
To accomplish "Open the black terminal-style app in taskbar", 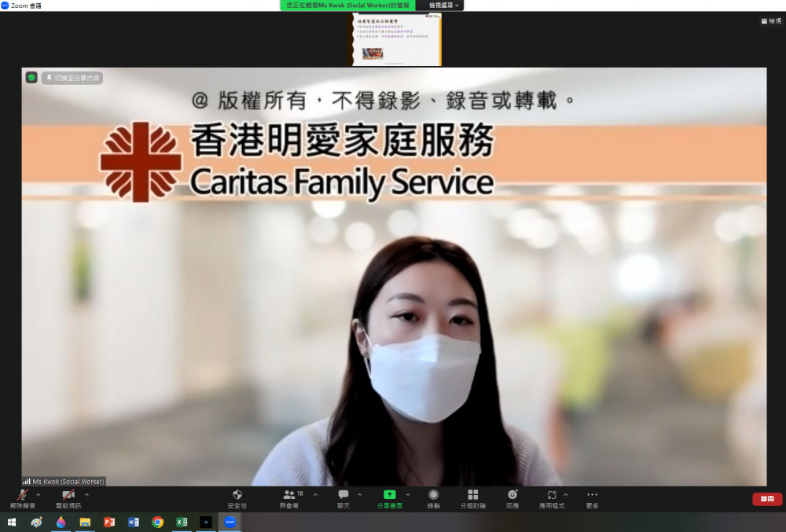I will [205, 522].
